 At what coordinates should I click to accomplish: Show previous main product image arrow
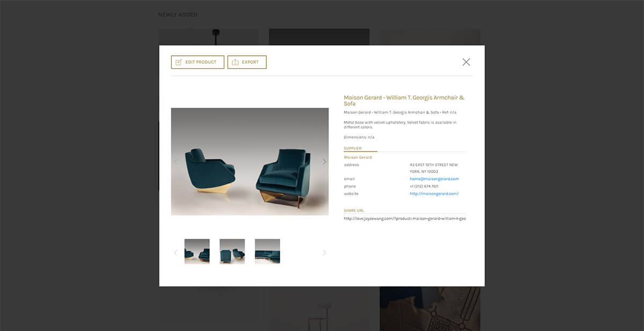pos(175,161)
